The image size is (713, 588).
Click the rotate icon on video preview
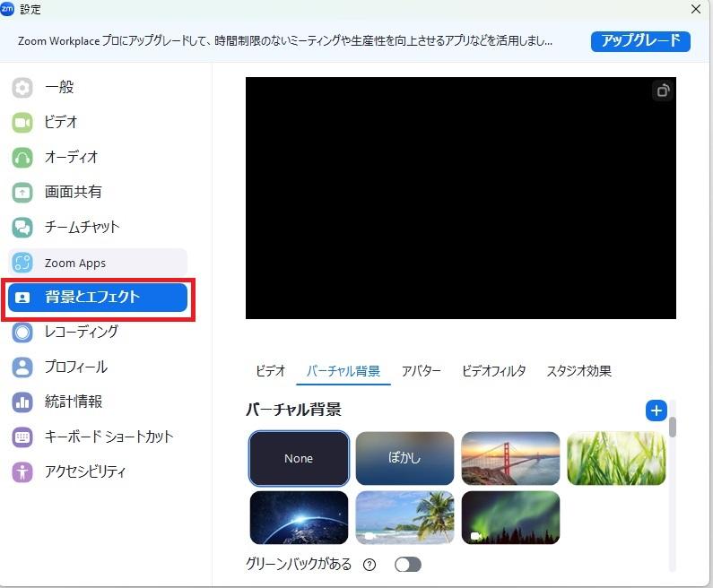coord(662,91)
